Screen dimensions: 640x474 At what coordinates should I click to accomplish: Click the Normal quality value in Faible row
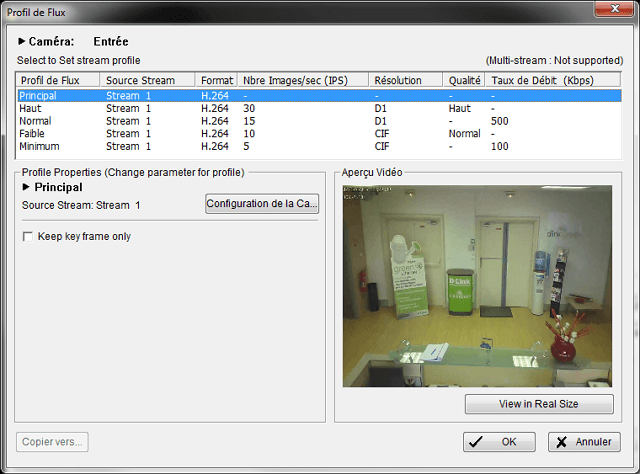pyautogui.click(x=464, y=134)
